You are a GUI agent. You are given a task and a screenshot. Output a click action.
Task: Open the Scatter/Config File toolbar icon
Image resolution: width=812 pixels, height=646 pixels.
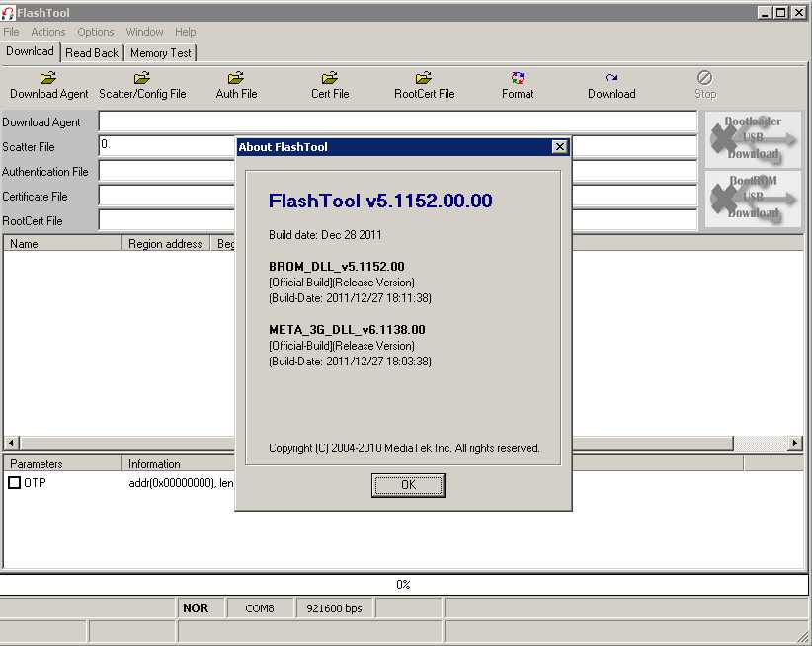click(142, 78)
